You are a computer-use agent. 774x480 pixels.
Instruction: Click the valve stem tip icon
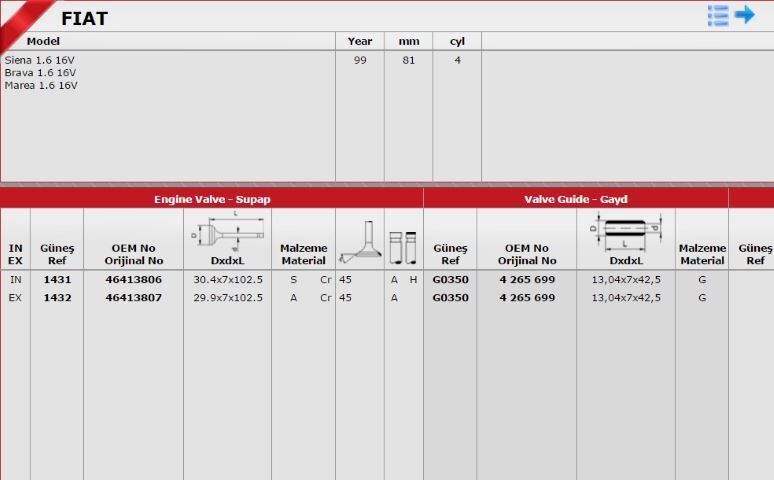click(403, 245)
